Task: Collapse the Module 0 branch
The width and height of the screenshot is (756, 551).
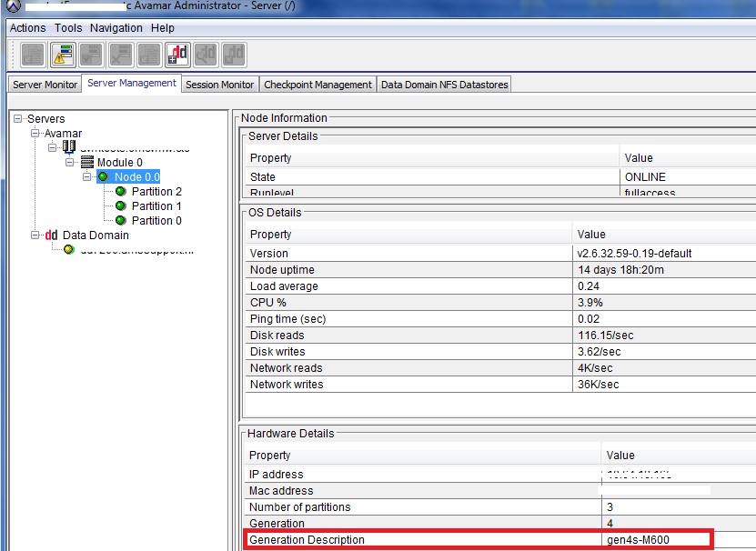Action: pos(70,162)
